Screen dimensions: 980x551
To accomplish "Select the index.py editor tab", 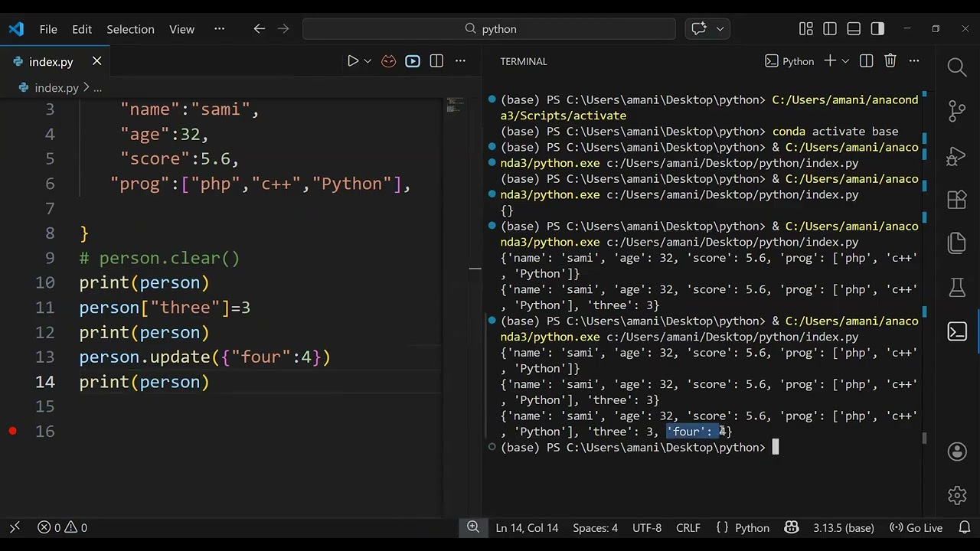I will click(51, 62).
